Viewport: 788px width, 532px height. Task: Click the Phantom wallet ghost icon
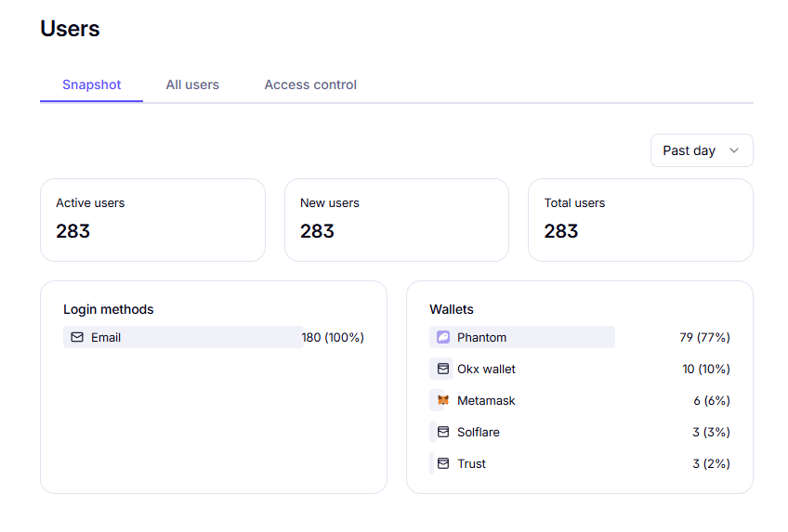point(443,337)
